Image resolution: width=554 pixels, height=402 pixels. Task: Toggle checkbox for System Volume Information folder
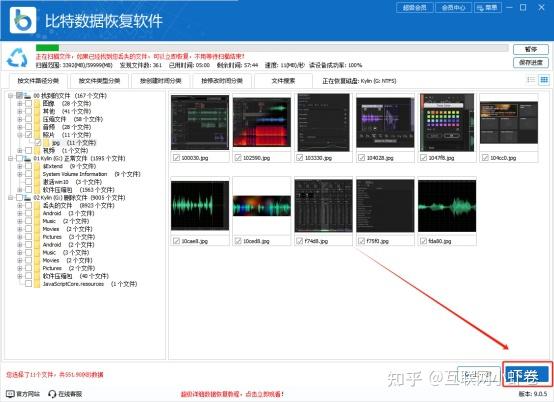point(29,174)
